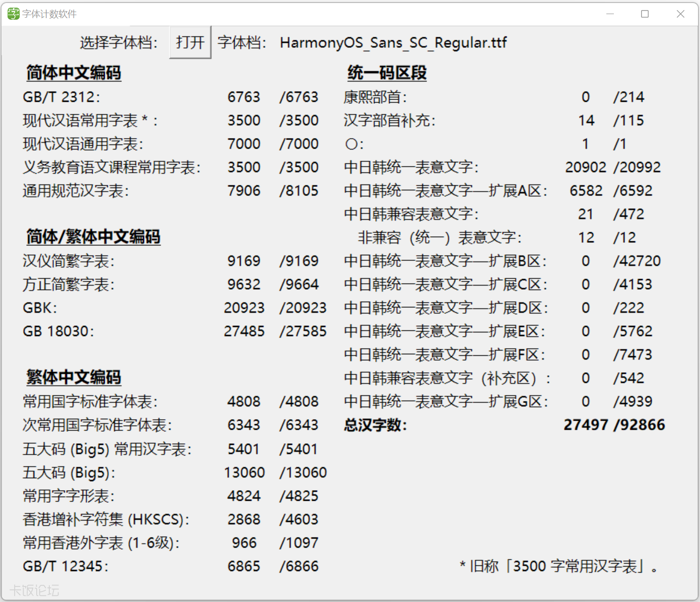Click the /7473 total value
Viewport: 700px width, 602px height.
[x=633, y=355]
